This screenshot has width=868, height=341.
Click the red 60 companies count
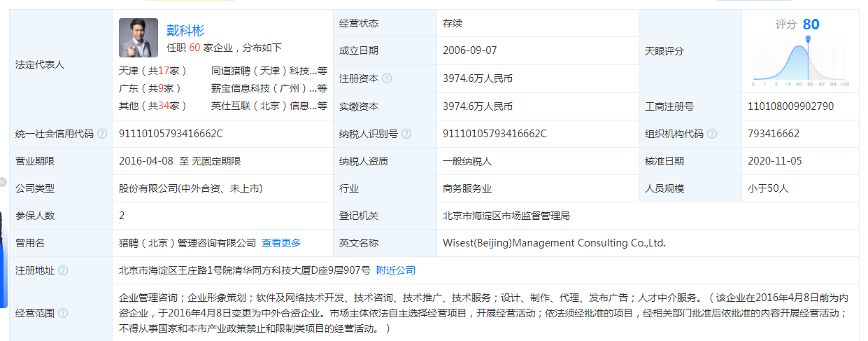coord(194,48)
